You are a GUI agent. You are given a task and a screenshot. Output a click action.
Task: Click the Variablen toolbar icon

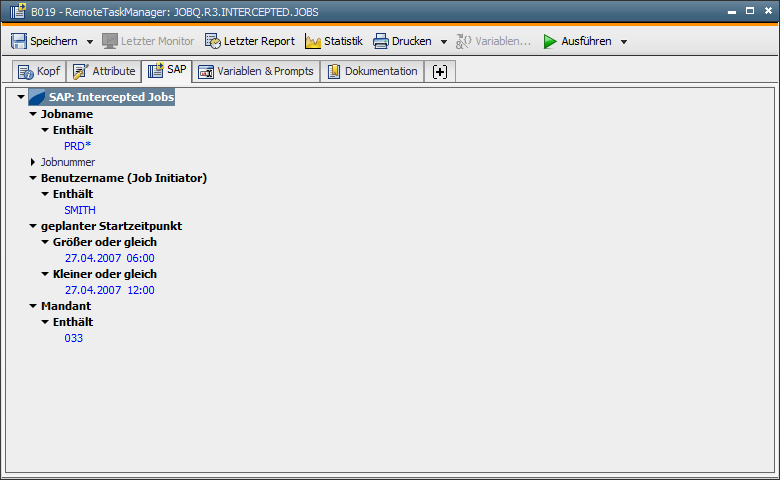(464, 41)
